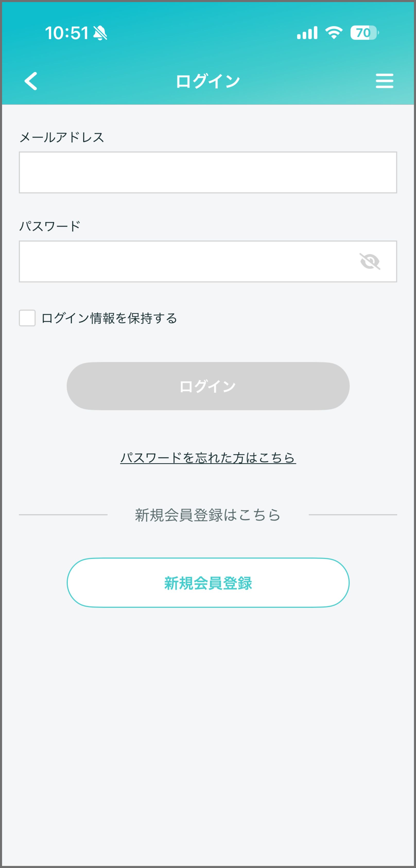Viewport: 416px width, 868px height.
Task: Open the hamburger menu
Action: [384, 81]
